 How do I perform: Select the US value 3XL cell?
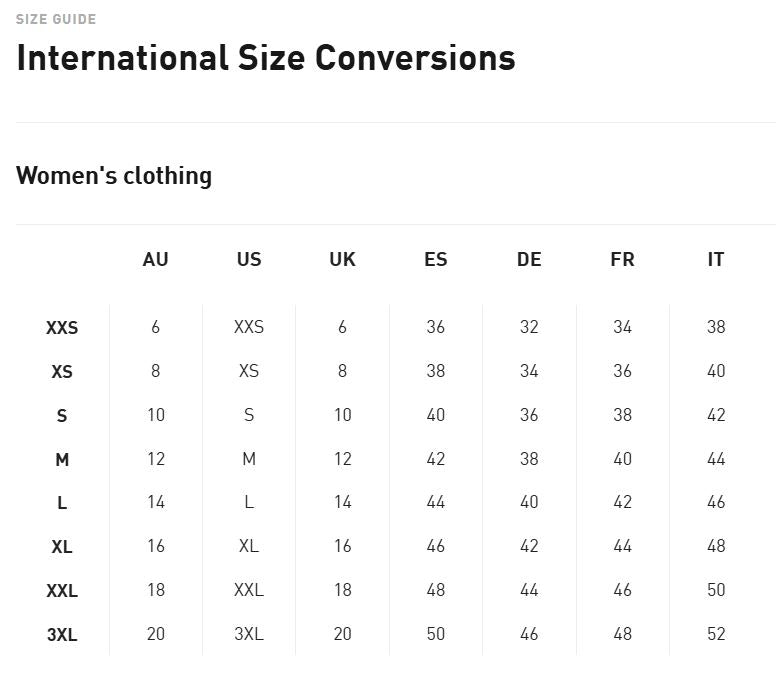tap(249, 634)
